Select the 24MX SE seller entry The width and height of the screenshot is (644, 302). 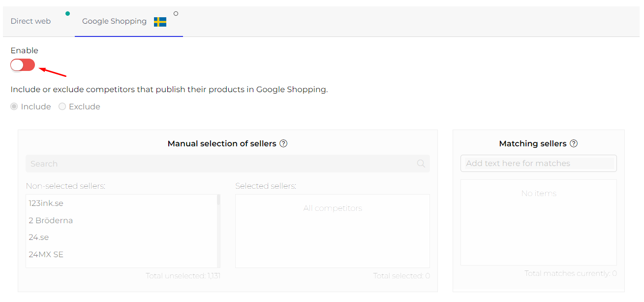tap(46, 254)
